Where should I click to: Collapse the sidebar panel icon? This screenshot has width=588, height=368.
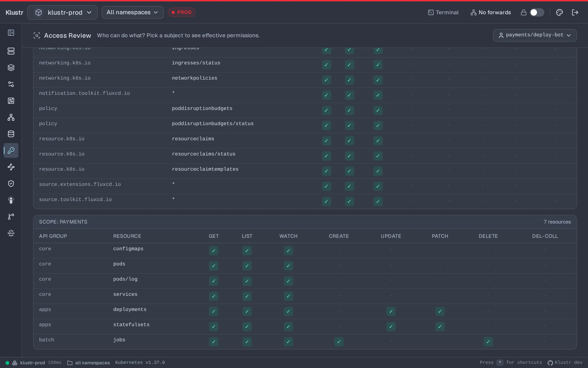coord(11,33)
